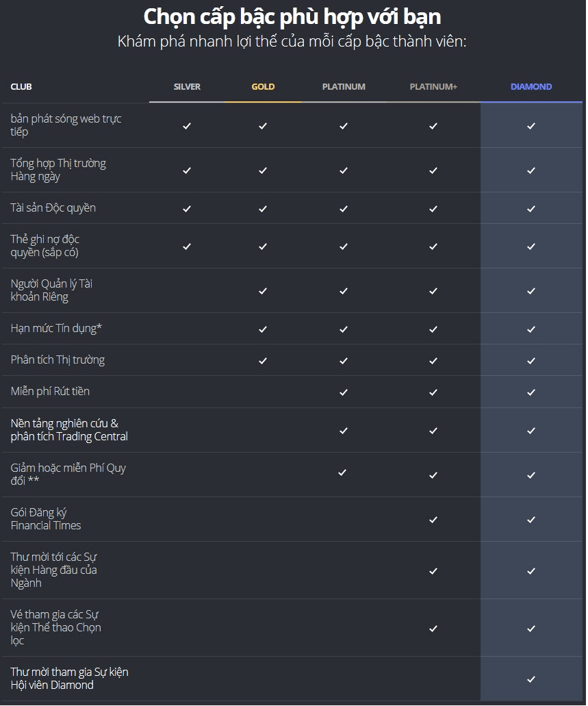Click the 'Giảm hoặc miễn Phí Quy đổi **' label
The width and height of the screenshot is (588, 706).
tap(68, 475)
